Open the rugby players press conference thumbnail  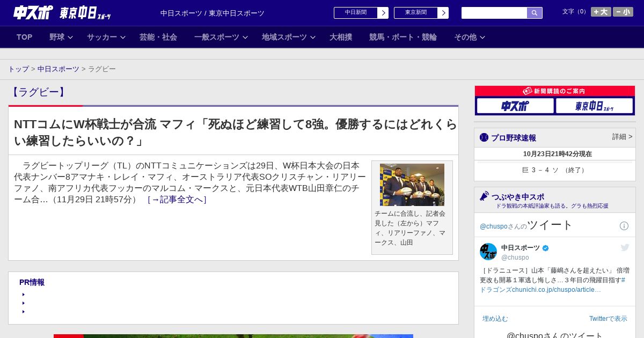click(412, 185)
